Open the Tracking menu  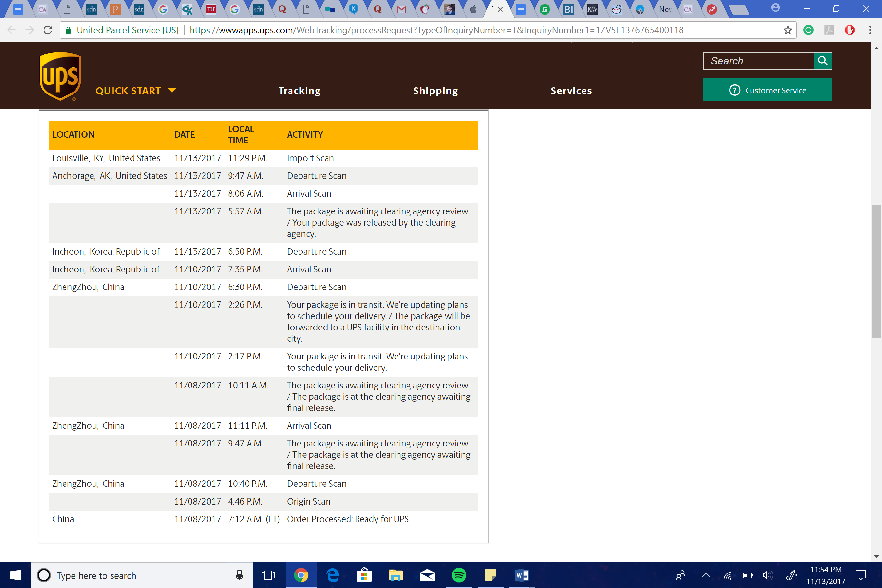tap(299, 91)
